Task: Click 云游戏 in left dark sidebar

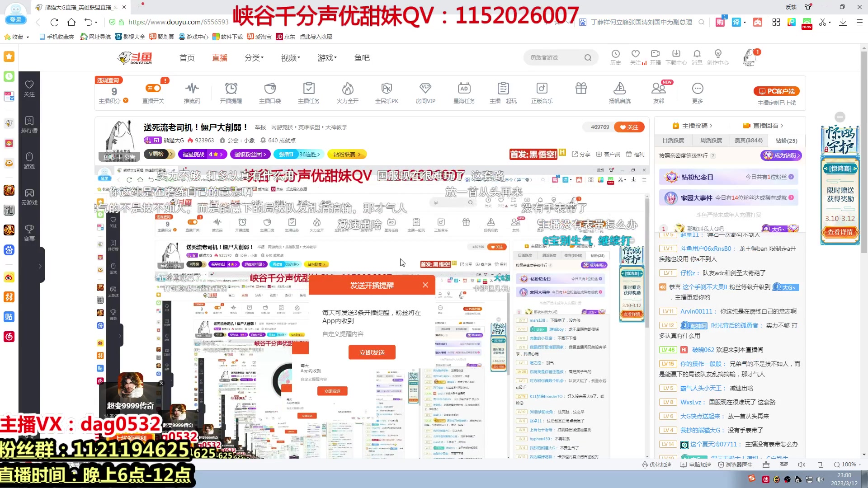Action: coord(29,197)
